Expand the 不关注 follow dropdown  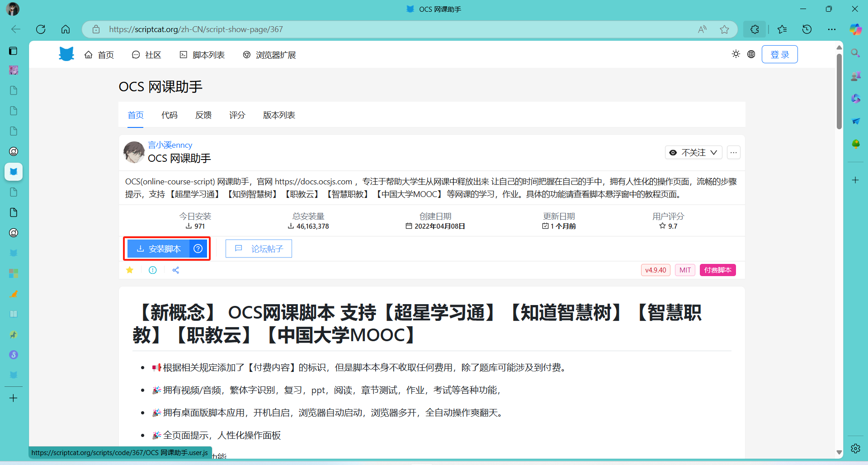(693, 152)
